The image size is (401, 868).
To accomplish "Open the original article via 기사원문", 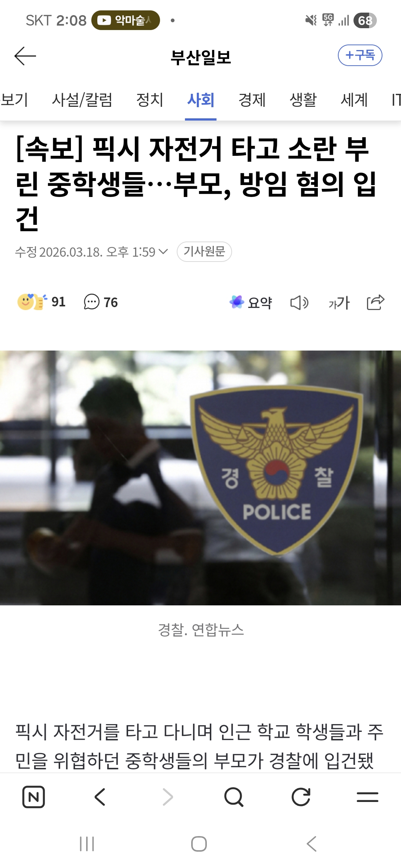I will tap(204, 251).
